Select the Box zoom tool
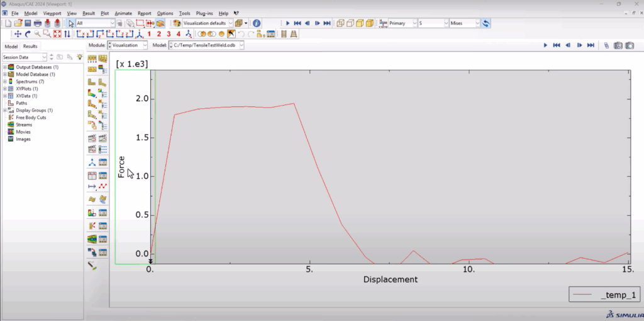644x321 pixels. (47, 34)
